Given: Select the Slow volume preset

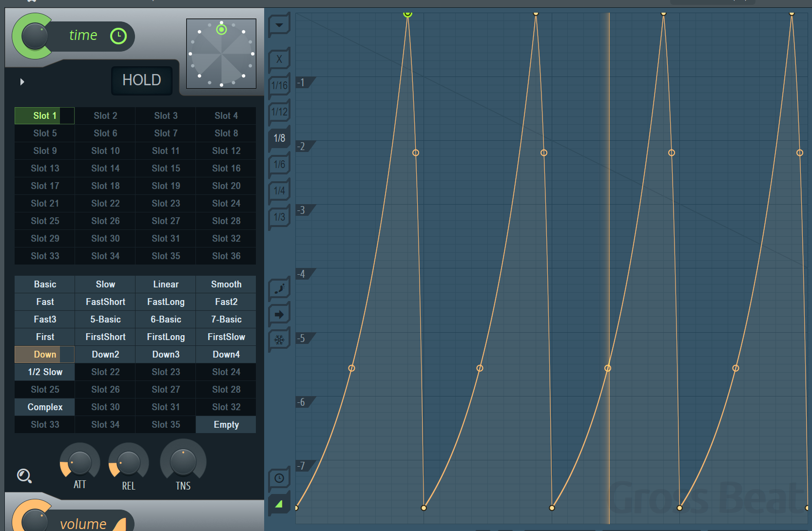Looking at the screenshot, I should click(x=105, y=284).
